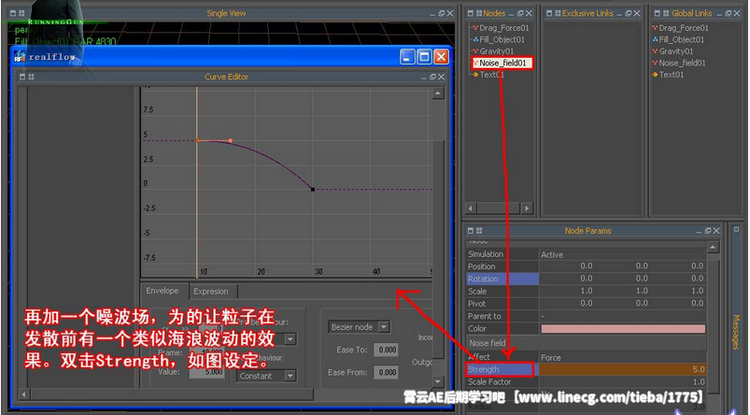Click grid layout icon in Exclusive Links header

click(558, 13)
